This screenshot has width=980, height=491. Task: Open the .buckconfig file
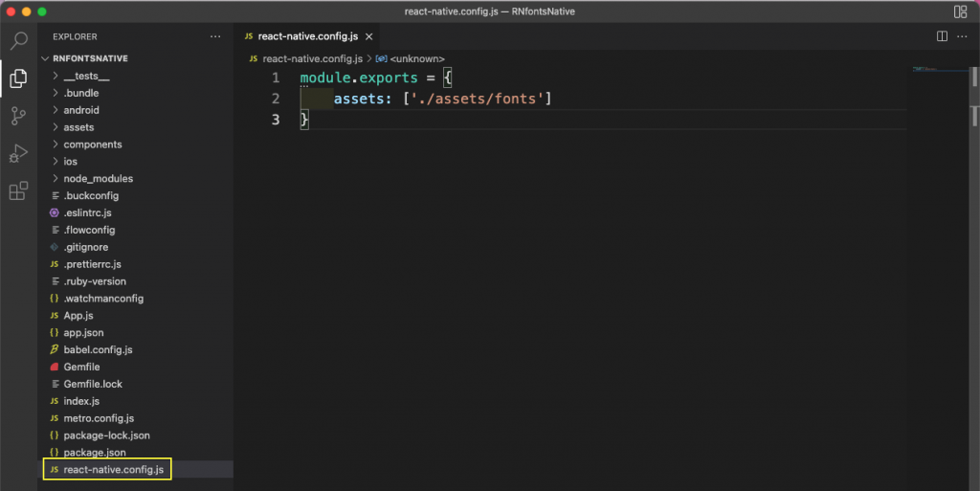pyautogui.click(x=135, y=195)
